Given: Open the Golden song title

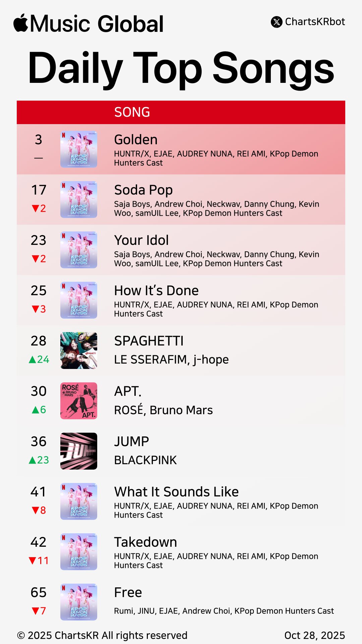Looking at the screenshot, I should [x=136, y=140].
